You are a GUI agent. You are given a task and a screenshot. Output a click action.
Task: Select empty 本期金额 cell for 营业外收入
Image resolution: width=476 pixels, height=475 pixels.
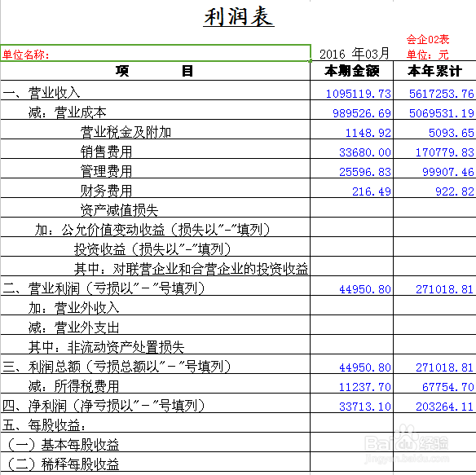[x=351, y=306]
